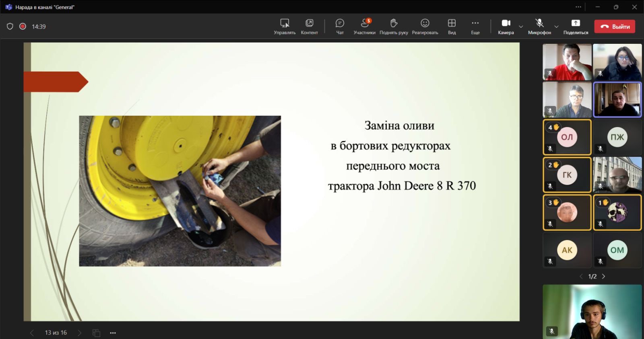The image size is (644, 339).
Task: Go to next participants page
Action: (603, 276)
